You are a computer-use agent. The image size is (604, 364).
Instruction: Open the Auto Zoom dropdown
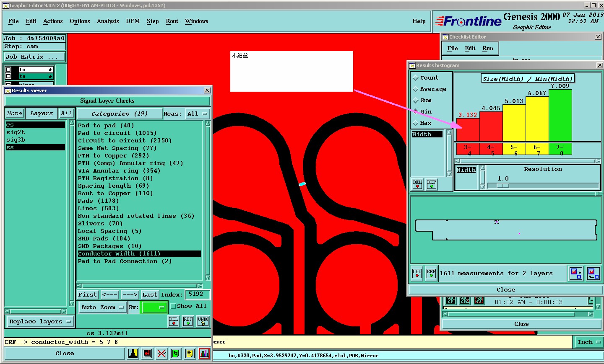click(103, 307)
